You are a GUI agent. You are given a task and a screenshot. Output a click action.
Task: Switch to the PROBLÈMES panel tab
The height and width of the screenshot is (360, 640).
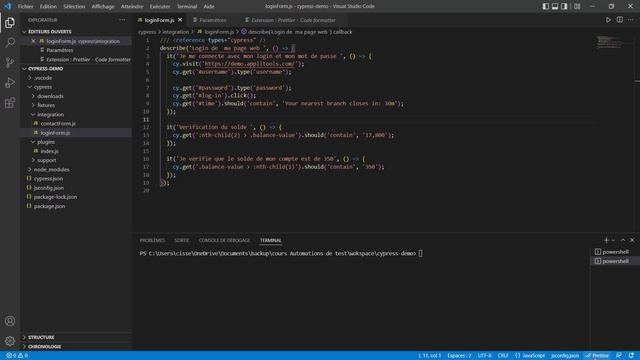152,240
